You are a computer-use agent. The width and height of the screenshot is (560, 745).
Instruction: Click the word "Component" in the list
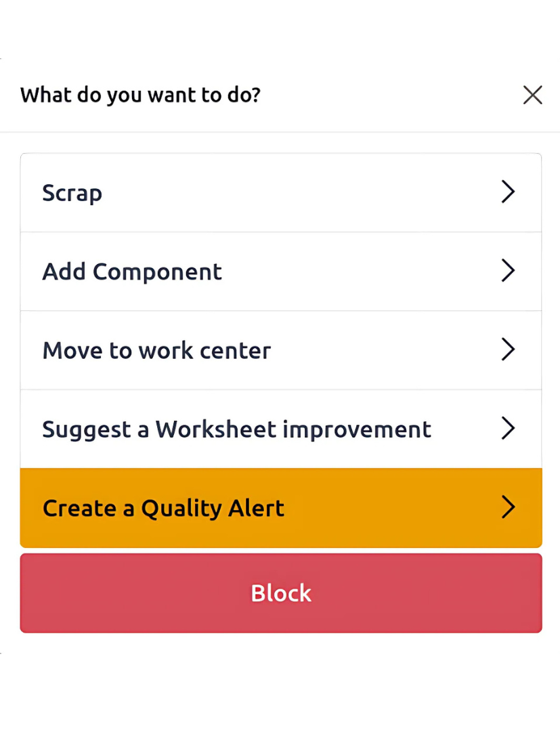157,272
